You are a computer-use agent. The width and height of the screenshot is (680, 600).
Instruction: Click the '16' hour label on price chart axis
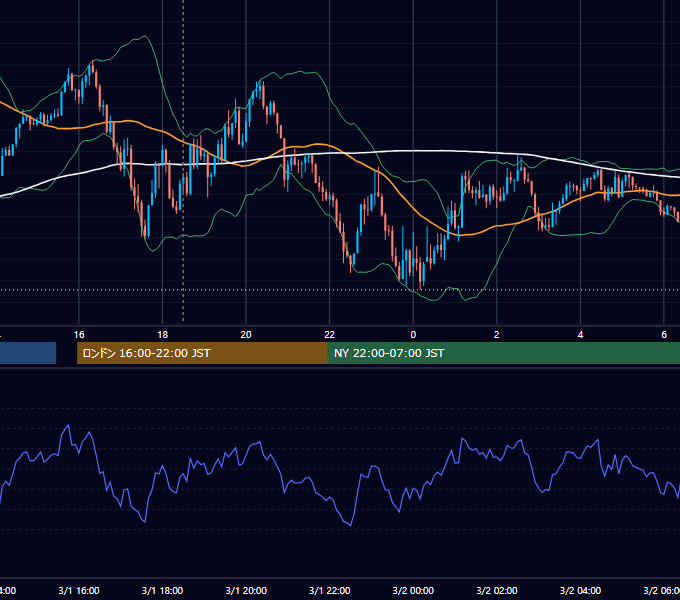click(x=79, y=335)
